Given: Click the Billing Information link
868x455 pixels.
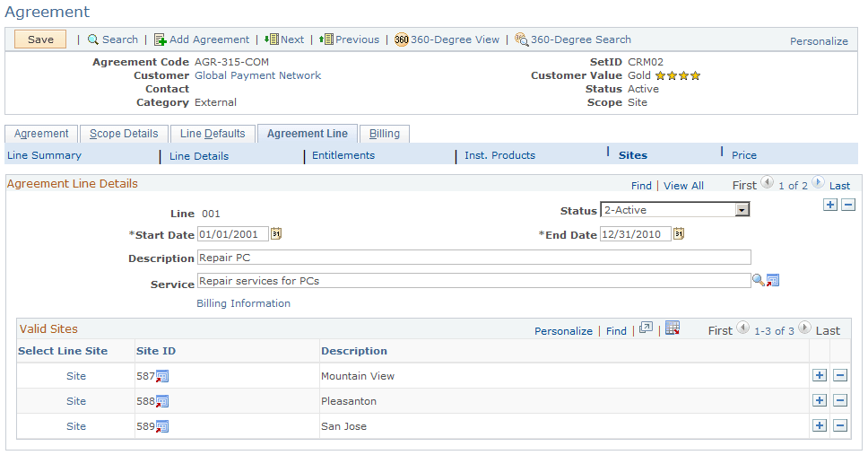Looking at the screenshot, I should pos(244,303).
